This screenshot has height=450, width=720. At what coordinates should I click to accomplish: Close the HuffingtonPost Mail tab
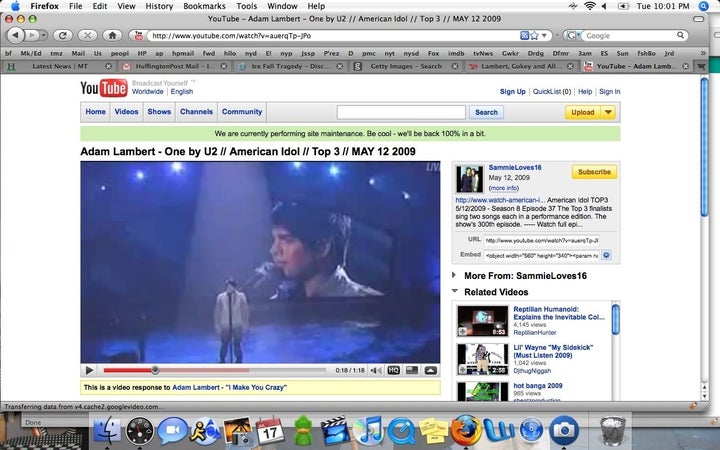point(224,66)
